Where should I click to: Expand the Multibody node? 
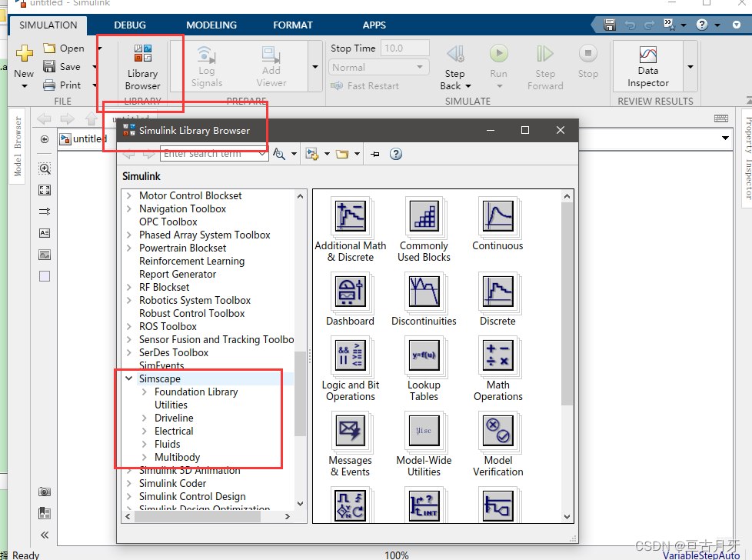click(x=145, y=458)
